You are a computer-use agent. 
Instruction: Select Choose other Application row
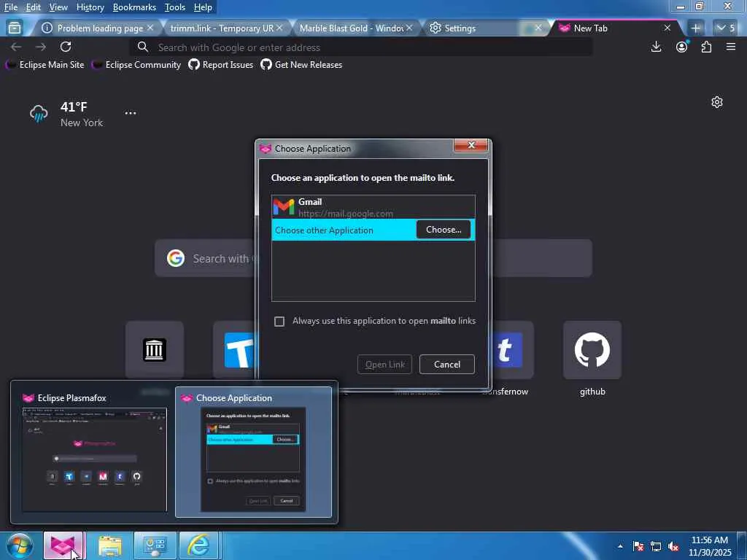tap(373, 230)
